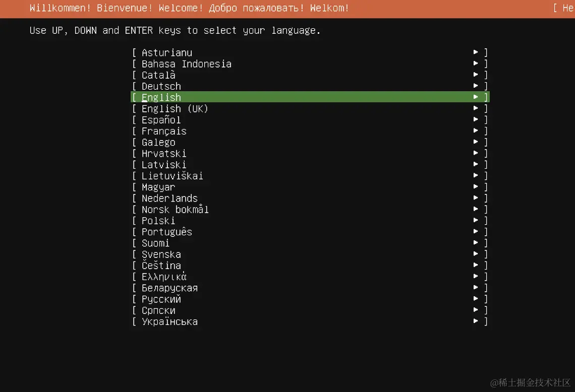The image size is (575, 392).
Task: Click arrow on Français row
Action: pos(476,130)
